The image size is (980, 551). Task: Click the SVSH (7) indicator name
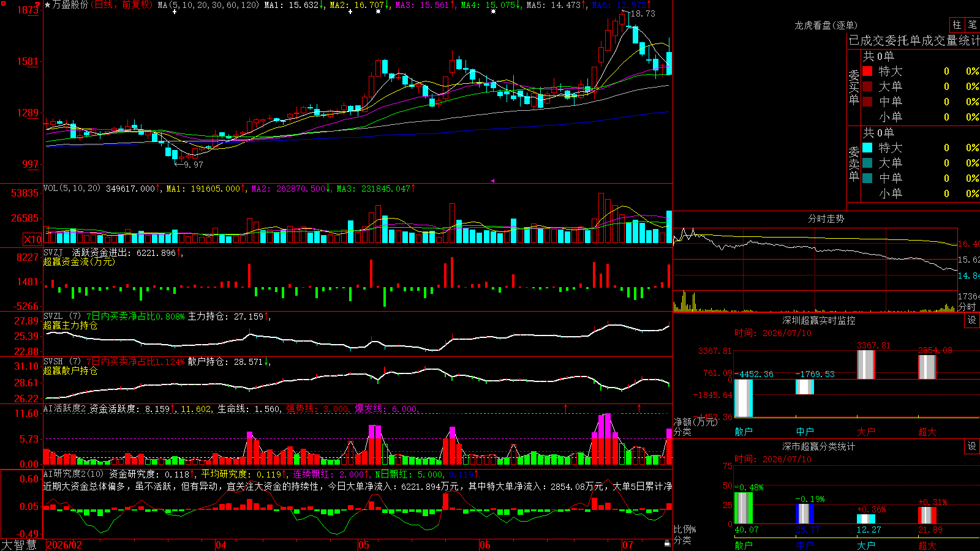62,362
